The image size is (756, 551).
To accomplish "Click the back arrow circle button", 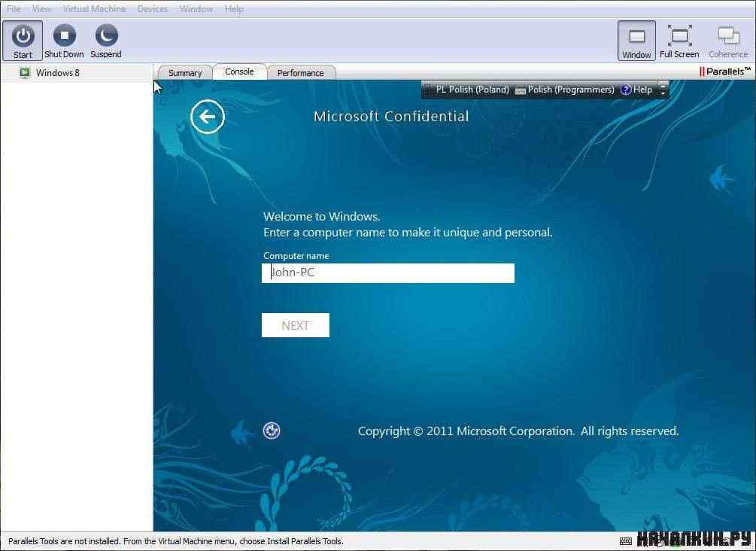I will coord(208,117).
